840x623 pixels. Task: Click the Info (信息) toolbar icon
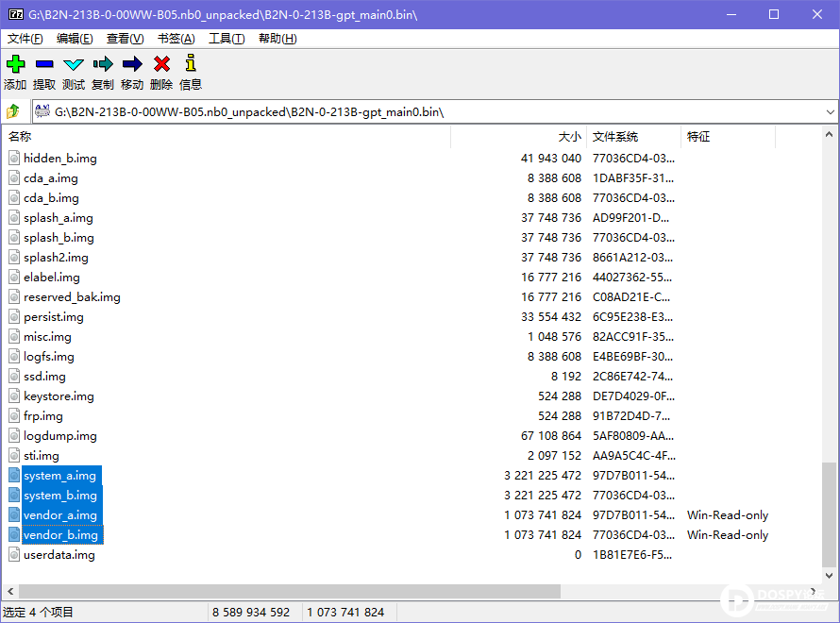(191, 63)
